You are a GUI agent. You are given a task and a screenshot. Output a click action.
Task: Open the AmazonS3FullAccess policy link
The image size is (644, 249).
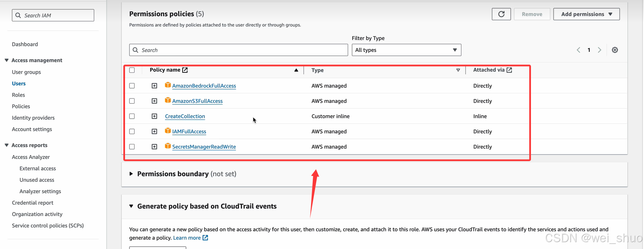[197, 101]
